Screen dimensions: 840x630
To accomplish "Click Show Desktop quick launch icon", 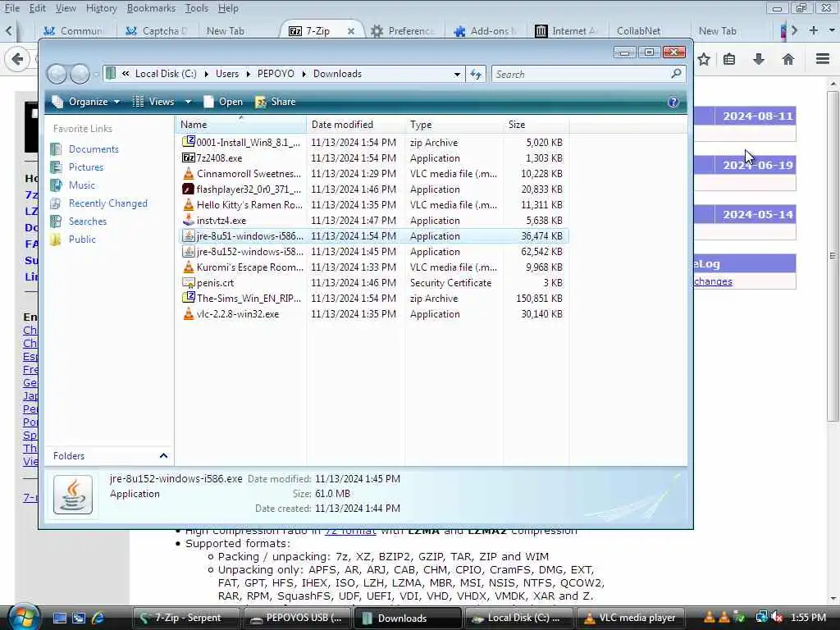I will click(x=60, y=618).
